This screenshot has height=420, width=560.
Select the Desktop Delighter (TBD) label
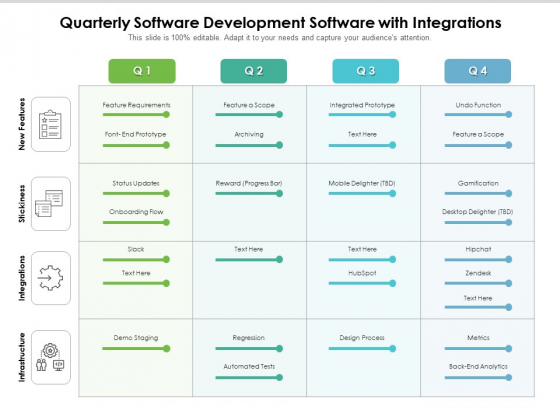(478, 212)
